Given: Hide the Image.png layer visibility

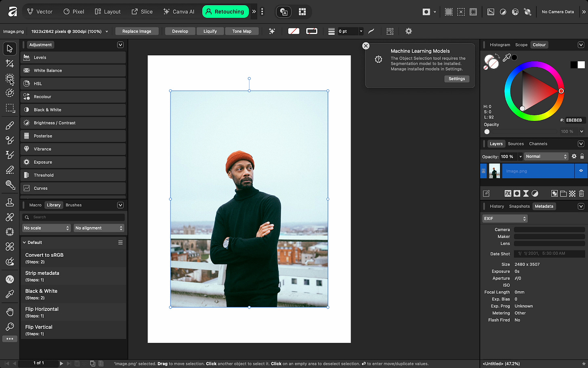Looking at the screenshot, I should 581,171.
